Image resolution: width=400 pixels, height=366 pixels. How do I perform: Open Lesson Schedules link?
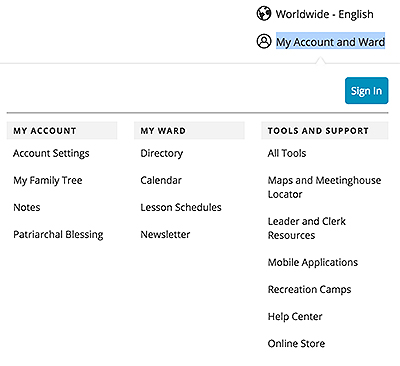click(181, 207)
